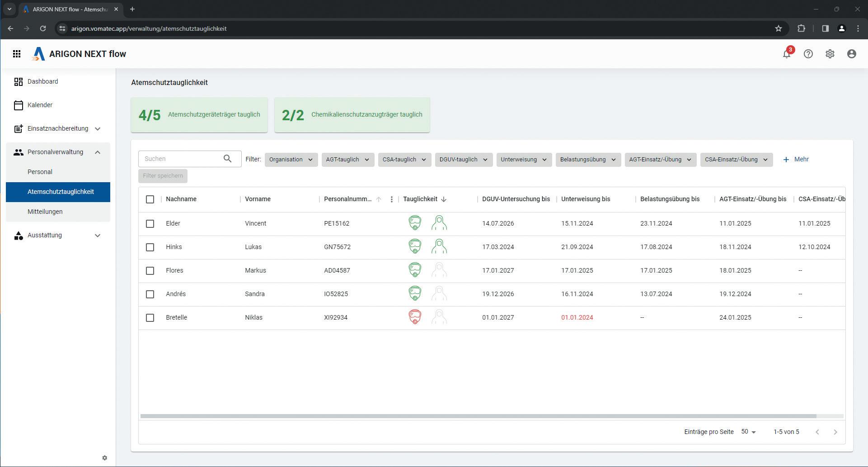Viewport: 868px width, 467px height.
Task: Click Flores' greyed chemical suit icon
Action: click(439, 270)
